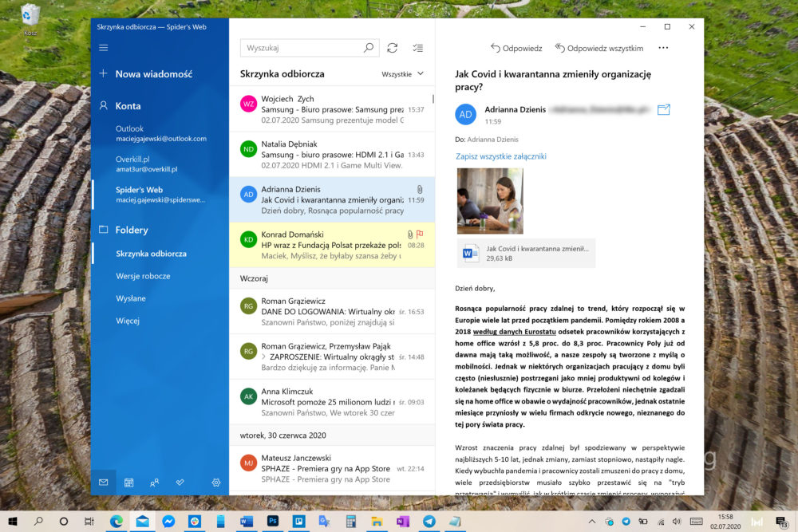Select Skrzynka odbiorcza folder
Viewport: 798px width, 532px height.
(x=151, y=254)
